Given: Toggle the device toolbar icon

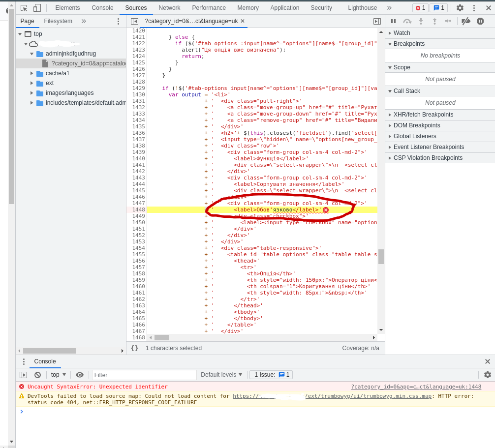Looking at the screenshot, I should pyautogui.click(x=37, y=8).
